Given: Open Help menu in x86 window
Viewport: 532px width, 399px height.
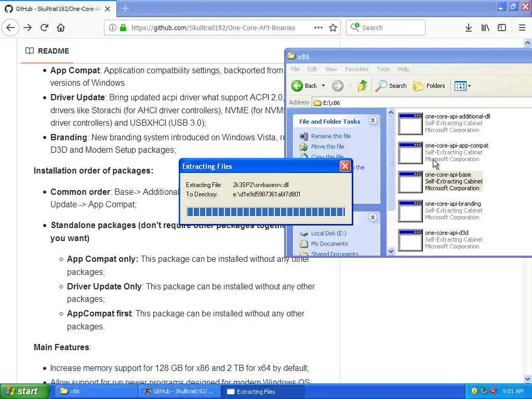Looking at the screenshot, I should (x=403, y=69).
